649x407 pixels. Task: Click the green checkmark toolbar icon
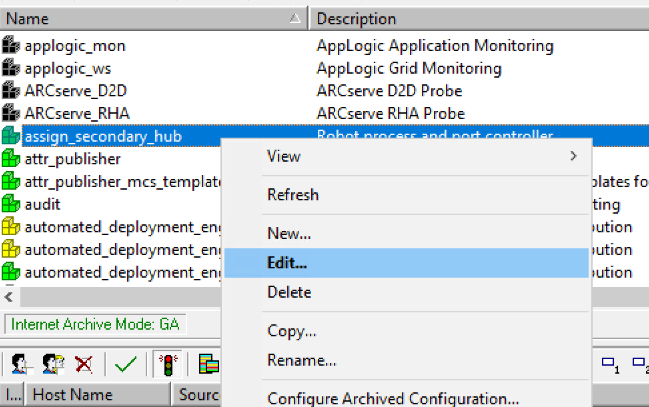click(125, 364)
